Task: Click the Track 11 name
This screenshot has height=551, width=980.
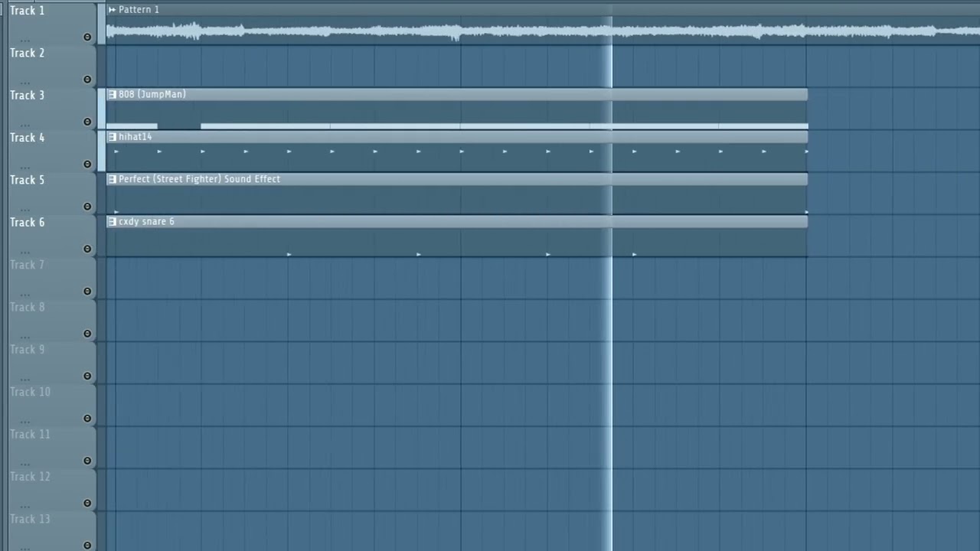Action: point(30,434)
